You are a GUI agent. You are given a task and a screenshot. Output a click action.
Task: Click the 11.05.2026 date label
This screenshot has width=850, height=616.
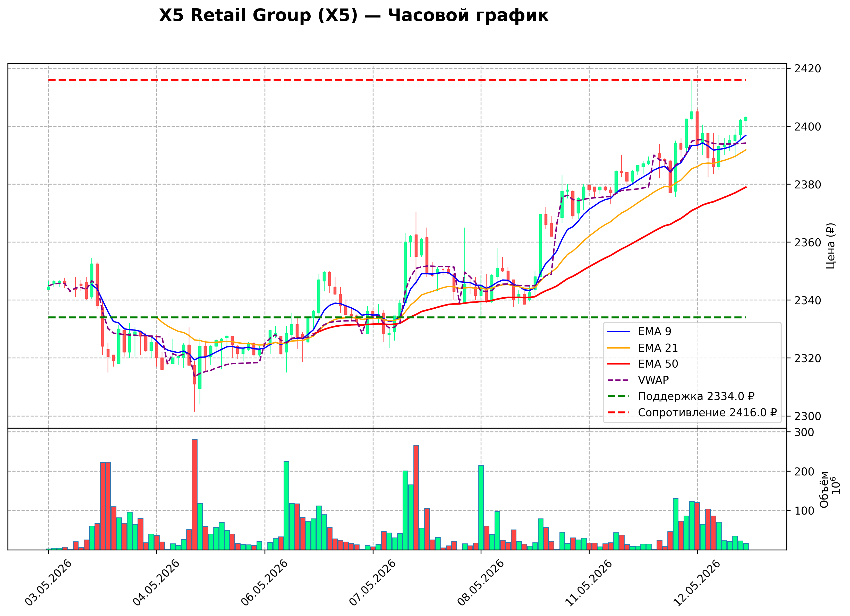[x=588, y=583]
